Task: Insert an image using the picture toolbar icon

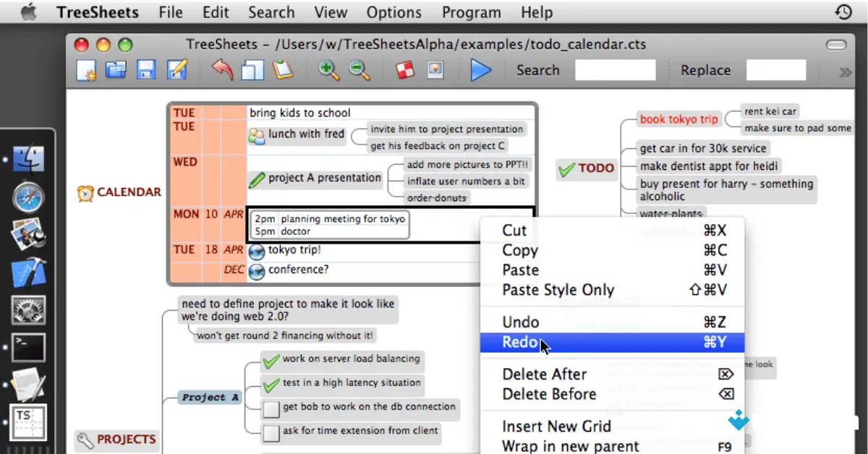Action: coord(435,70)
